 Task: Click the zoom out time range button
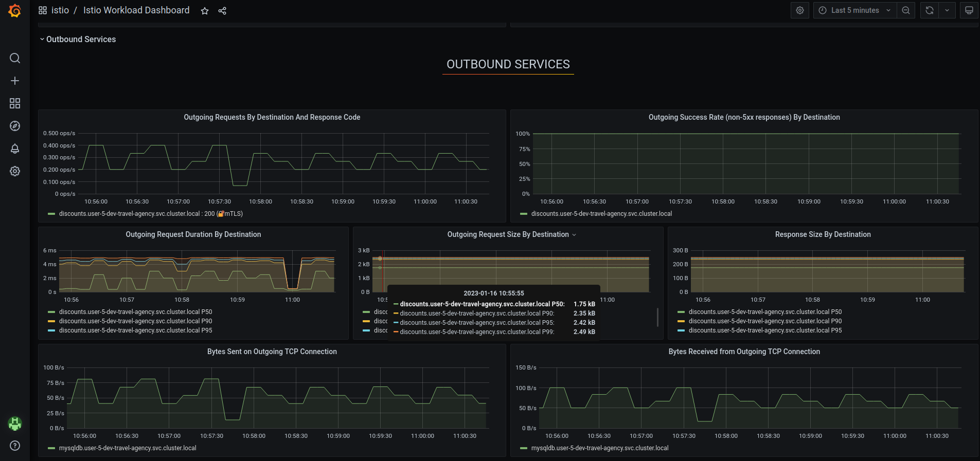905,10
